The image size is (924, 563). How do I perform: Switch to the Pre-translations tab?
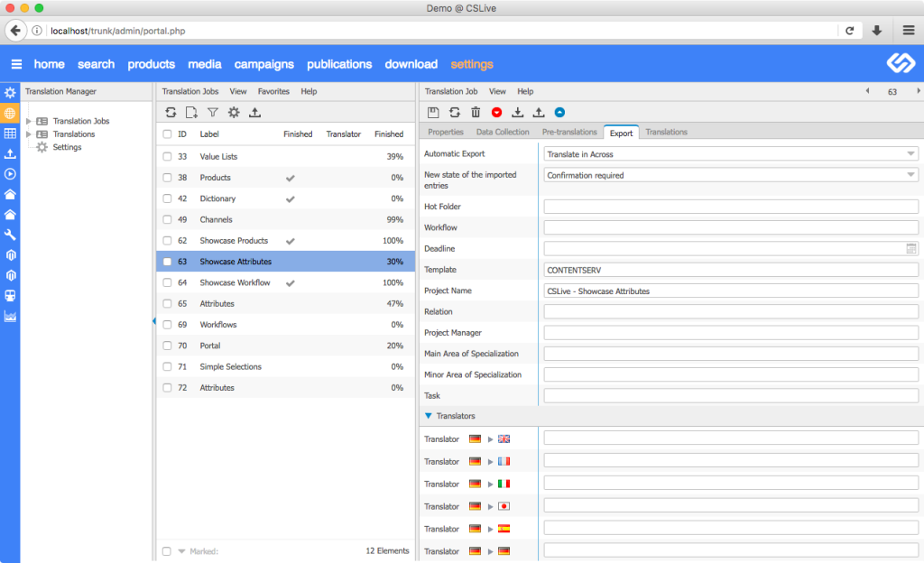tap(570, 132)
